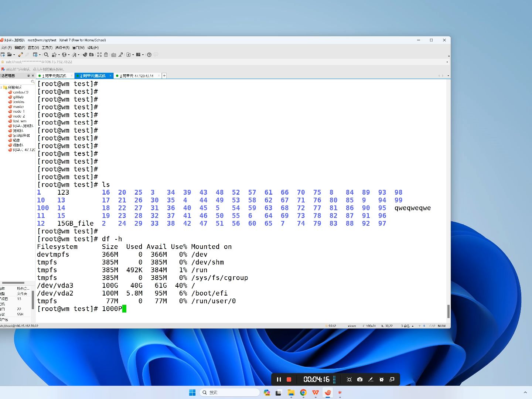Click the Lock screen padlock icon
The width and height of the screenshot is (532, 399).
point(106,55)
